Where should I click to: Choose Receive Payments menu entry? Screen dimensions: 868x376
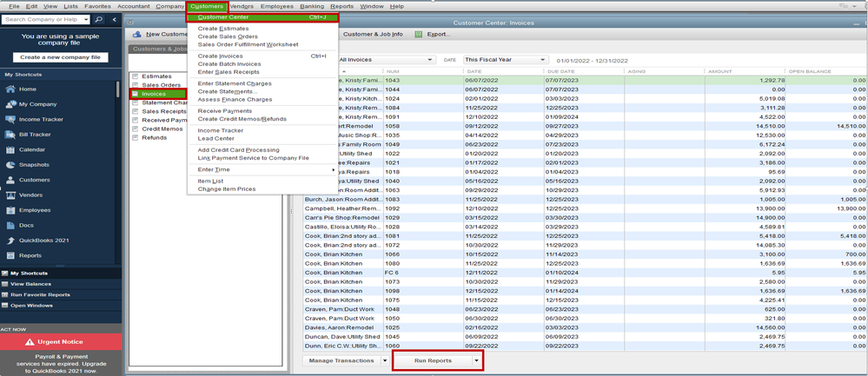pos(225,111)
